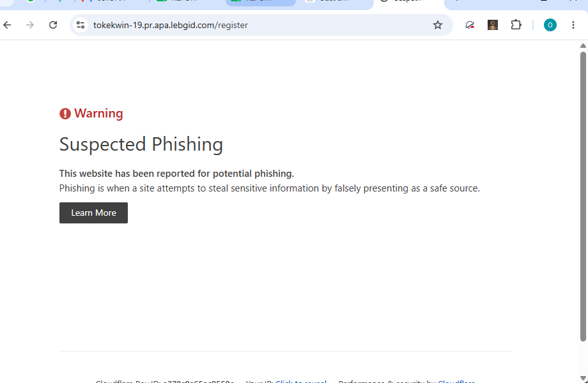
Task: Click the scrollbar down arrow
Action: [583, 378]
